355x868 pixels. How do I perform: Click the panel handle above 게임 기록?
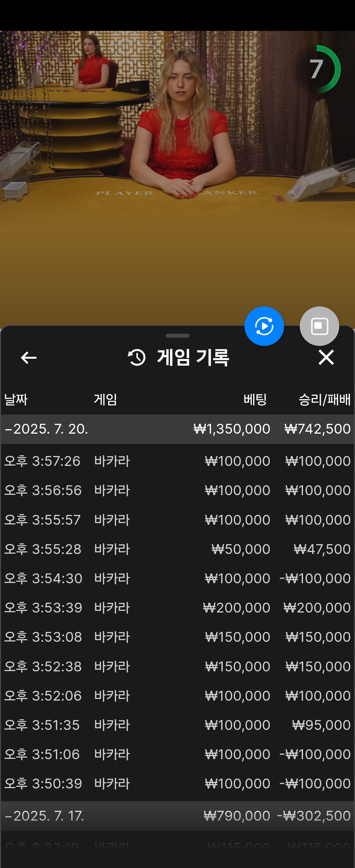tap(177, 336)
